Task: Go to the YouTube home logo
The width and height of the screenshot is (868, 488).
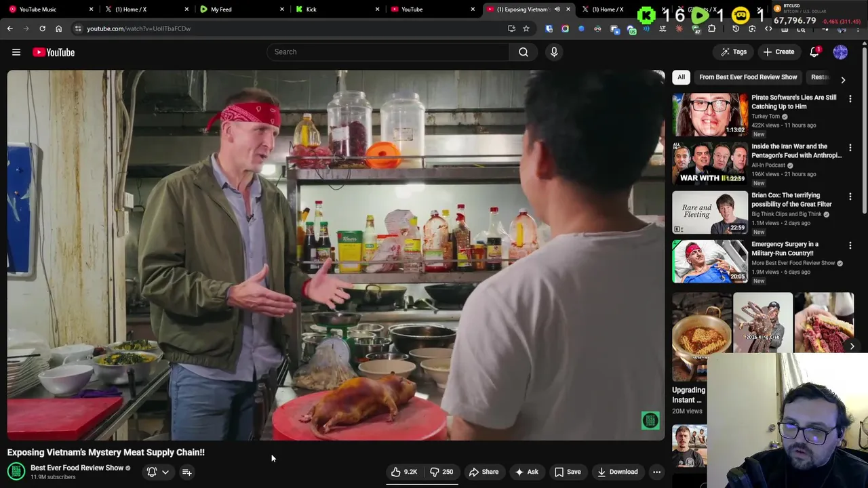Action: click(54, 52)
